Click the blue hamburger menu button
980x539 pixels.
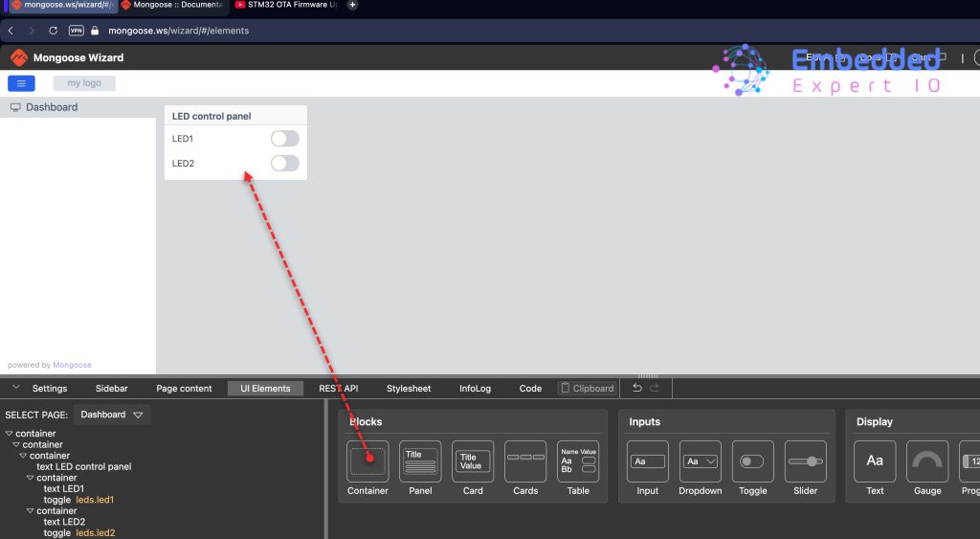(x=21, y=83)
